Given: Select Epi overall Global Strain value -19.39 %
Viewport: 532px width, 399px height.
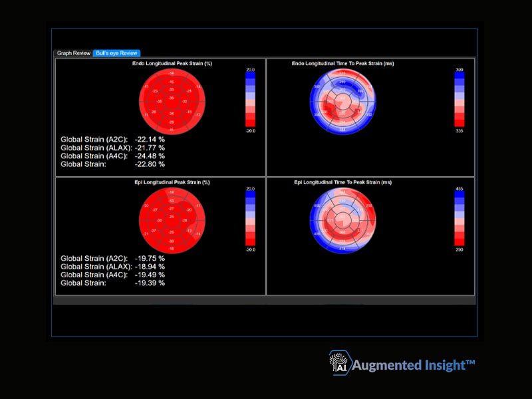Looking at the screenshot, I should pyautogui.click(x=150, y=283).
